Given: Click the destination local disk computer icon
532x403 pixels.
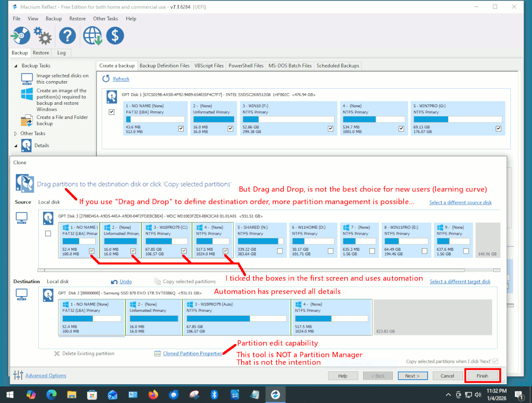Looking at the screenshot, I should (x=22, y=294).
